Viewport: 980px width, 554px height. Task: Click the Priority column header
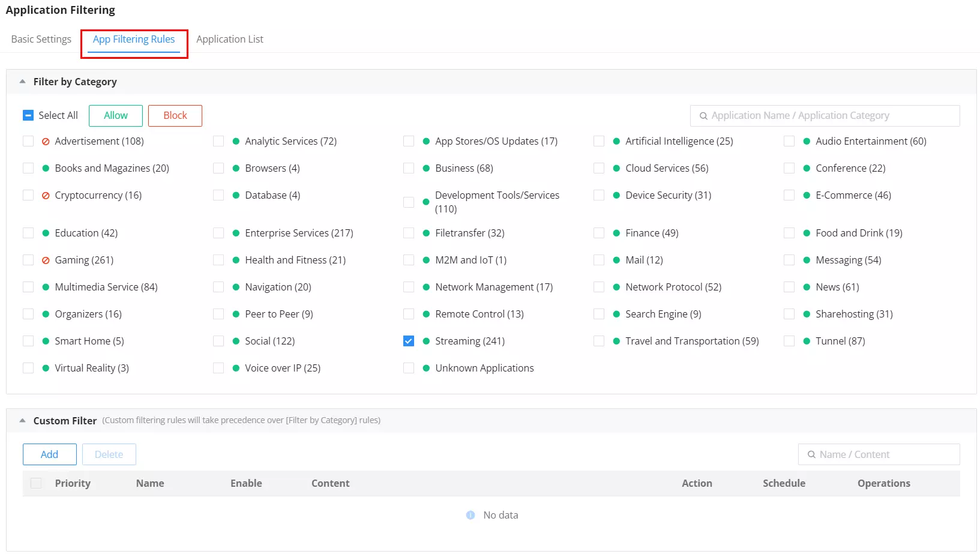pyautogui.click(x=73, y=483)
